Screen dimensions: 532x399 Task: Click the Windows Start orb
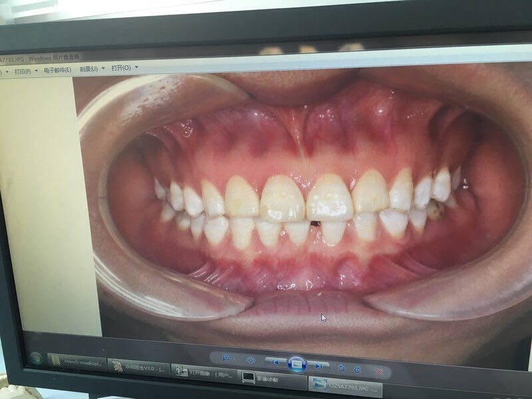coord(35,358)
